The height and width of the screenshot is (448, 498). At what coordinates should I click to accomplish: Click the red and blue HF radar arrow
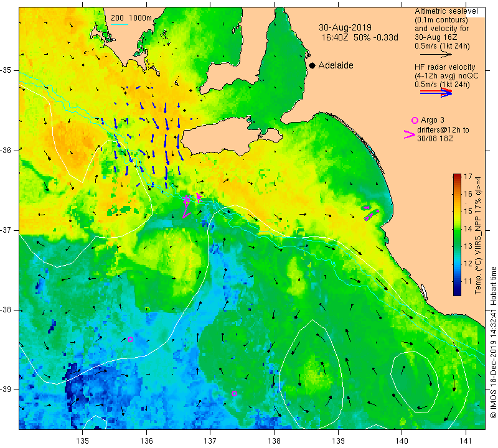(436, 92)
